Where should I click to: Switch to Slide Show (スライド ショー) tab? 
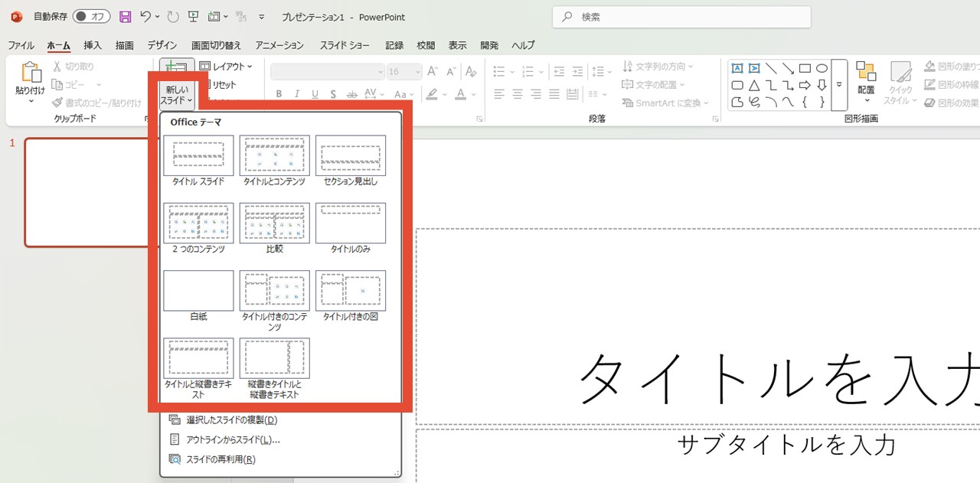(345, 45)
